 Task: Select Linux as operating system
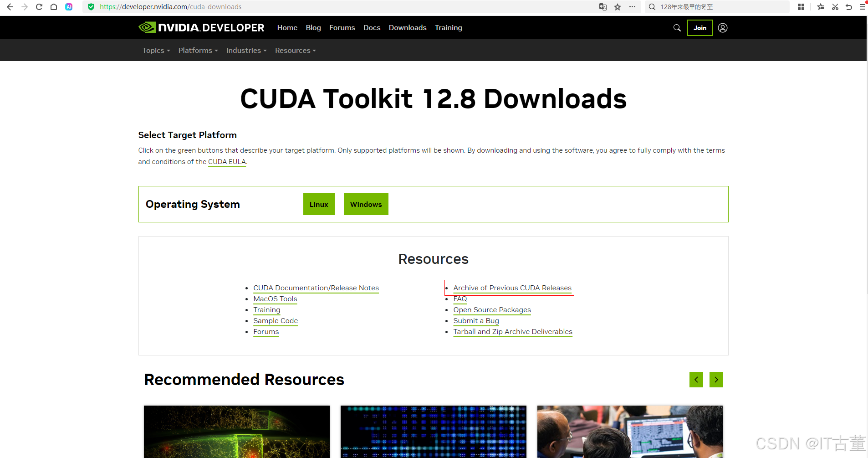click(x=319, y=204)
